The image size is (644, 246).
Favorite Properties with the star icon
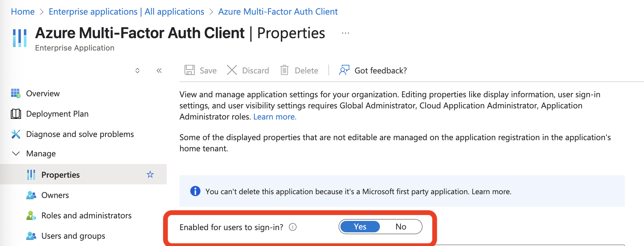[150, 174]
